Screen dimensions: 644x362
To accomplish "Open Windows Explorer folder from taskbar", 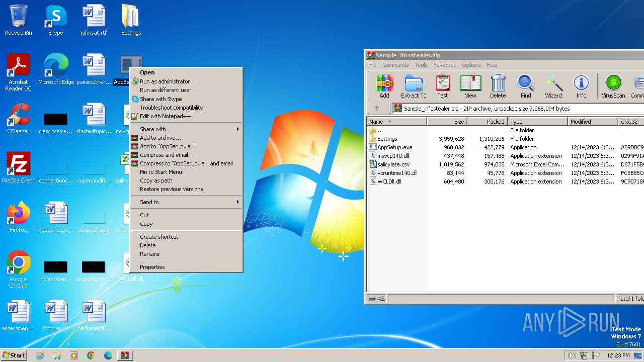I will [57, 355].
